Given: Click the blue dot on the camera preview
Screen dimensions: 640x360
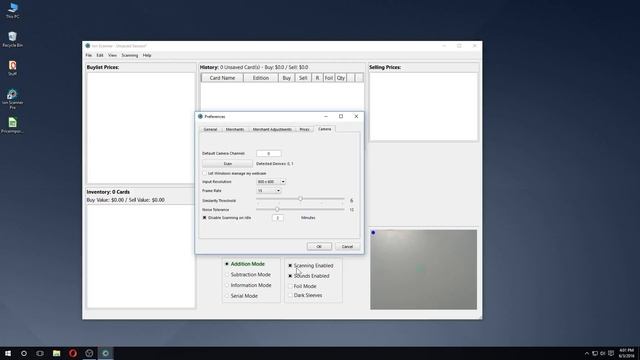Looking at the screenshot, I should 373,233.
